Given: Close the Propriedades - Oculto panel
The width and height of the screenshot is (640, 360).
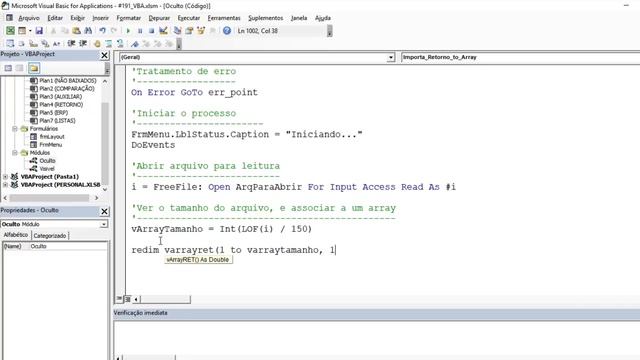Looking at the screenshot, I should pos(104,211).
